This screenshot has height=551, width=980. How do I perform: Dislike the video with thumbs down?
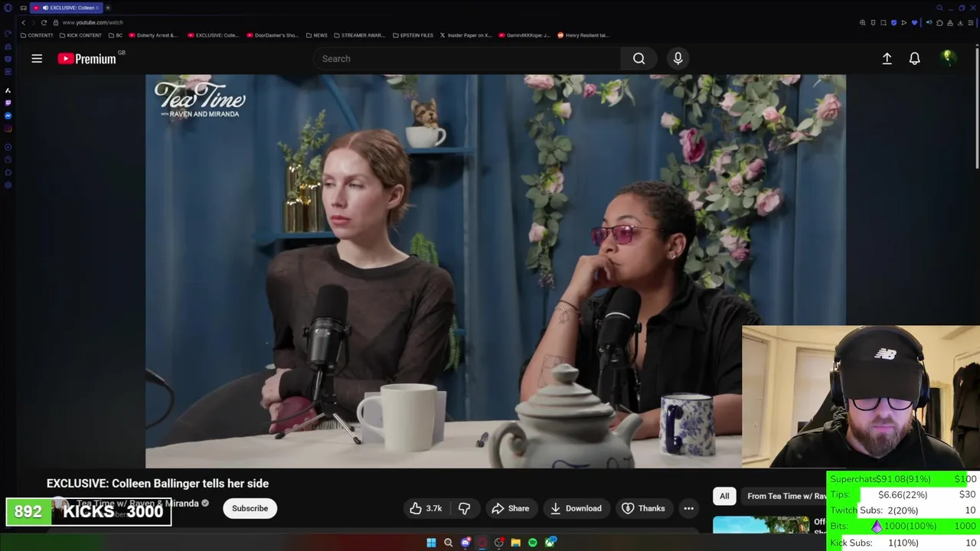pos(464,508)
